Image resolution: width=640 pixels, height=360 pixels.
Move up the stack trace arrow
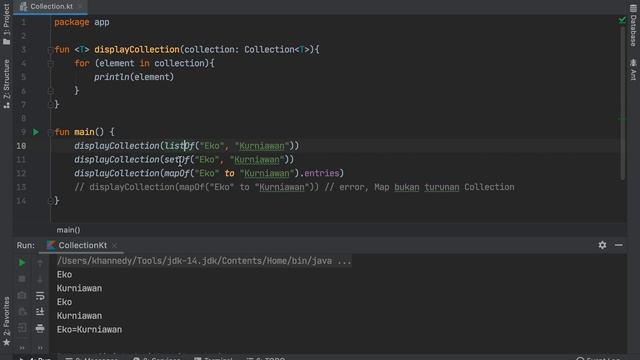40,263
